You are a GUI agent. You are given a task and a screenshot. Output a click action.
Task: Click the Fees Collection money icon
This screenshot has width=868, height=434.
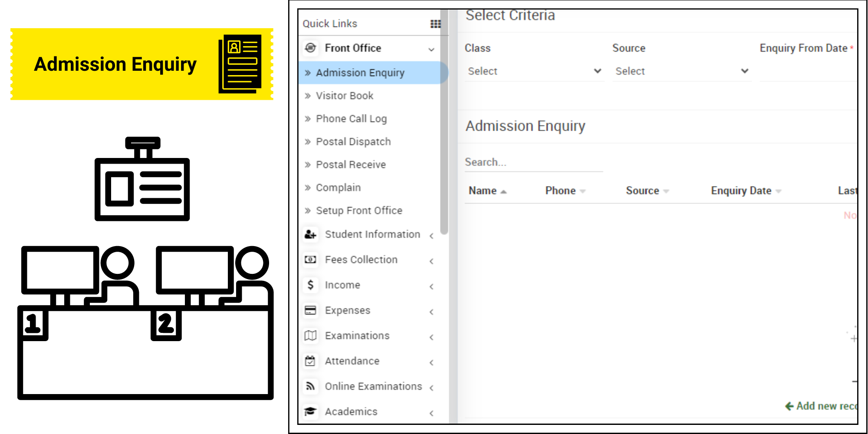tap(310, 260)
